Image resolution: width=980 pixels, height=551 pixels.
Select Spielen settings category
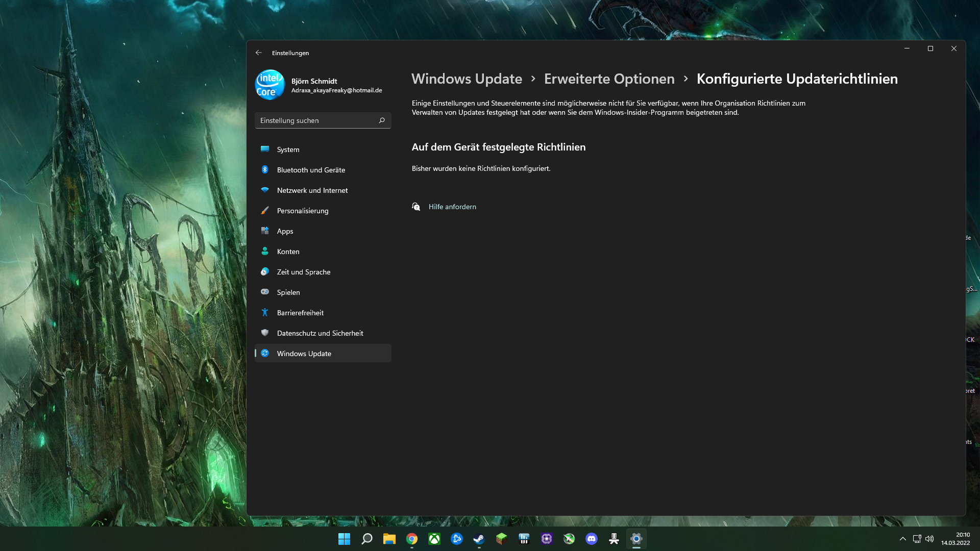(x=288, y=292)
